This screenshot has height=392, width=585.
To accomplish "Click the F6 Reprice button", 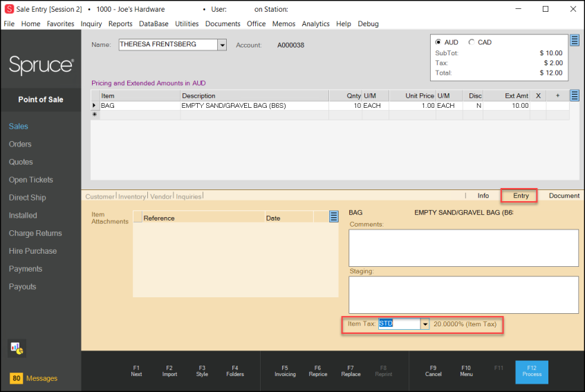I will (x=318, y=371).
